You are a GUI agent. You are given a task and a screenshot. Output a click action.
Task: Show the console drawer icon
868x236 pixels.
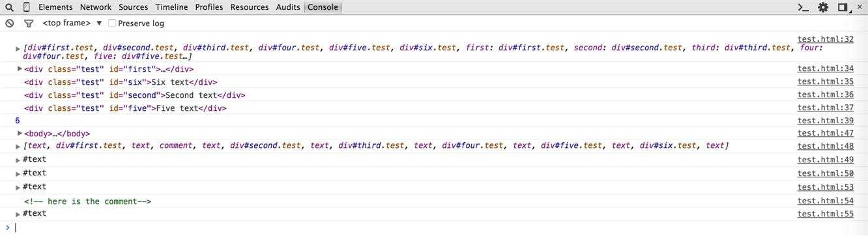click(x=803, y=7)
